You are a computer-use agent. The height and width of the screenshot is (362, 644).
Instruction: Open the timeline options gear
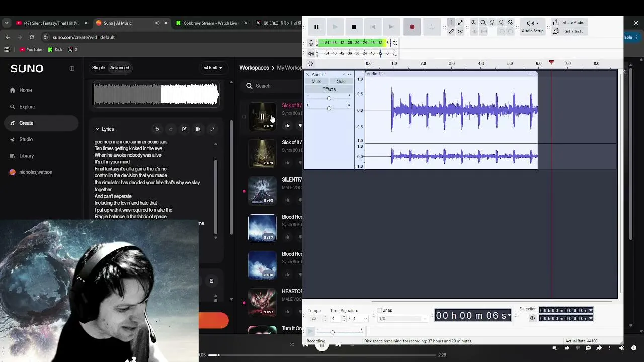tap(310, 64)
